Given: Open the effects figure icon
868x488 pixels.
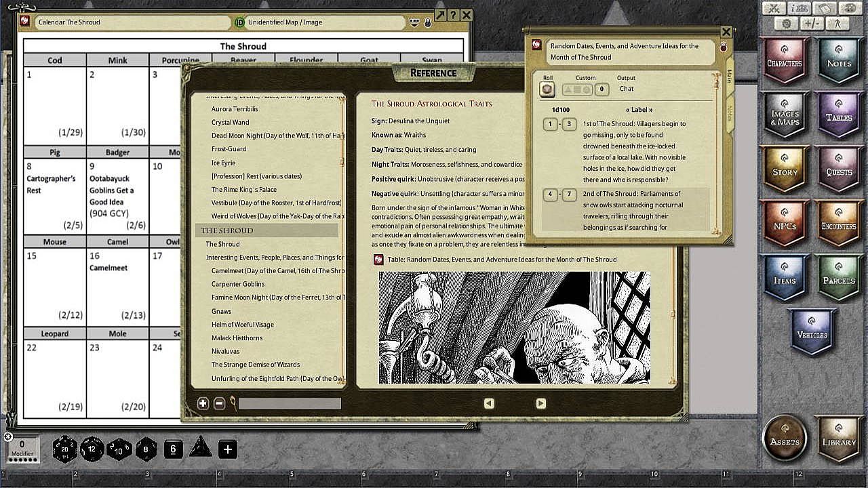Looking at the screenshot, I should click(x=837, y=24).
